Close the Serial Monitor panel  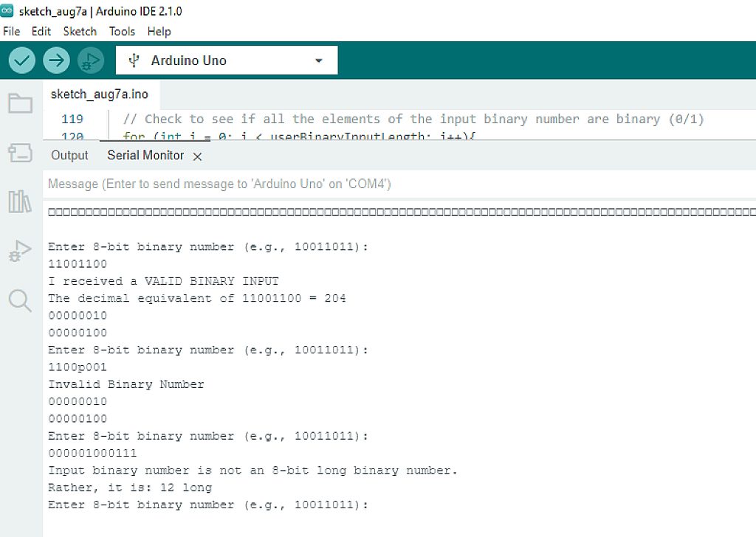click(x=196, y=156)
